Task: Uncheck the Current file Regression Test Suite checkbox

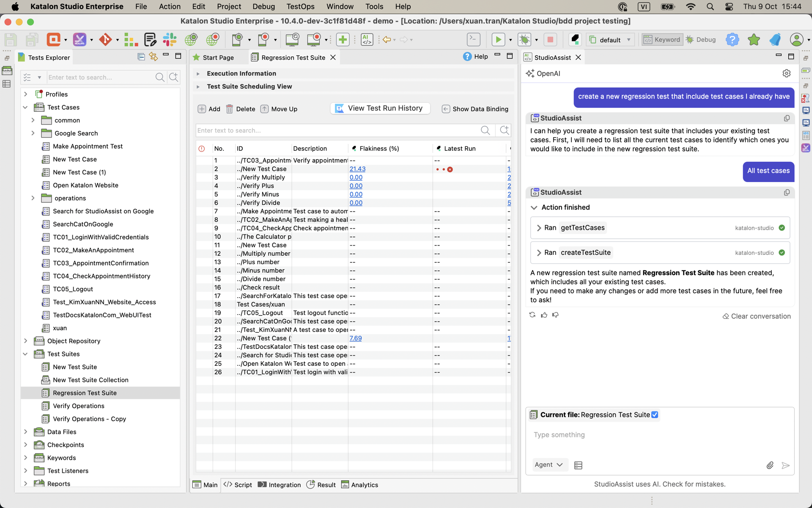Action: (655, 415)
